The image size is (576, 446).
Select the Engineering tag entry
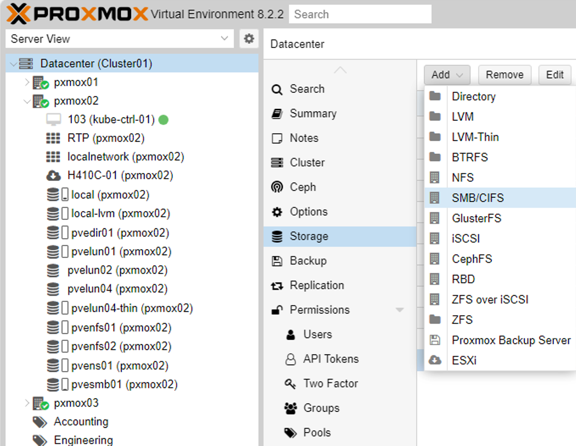click(x=132, y=440)
